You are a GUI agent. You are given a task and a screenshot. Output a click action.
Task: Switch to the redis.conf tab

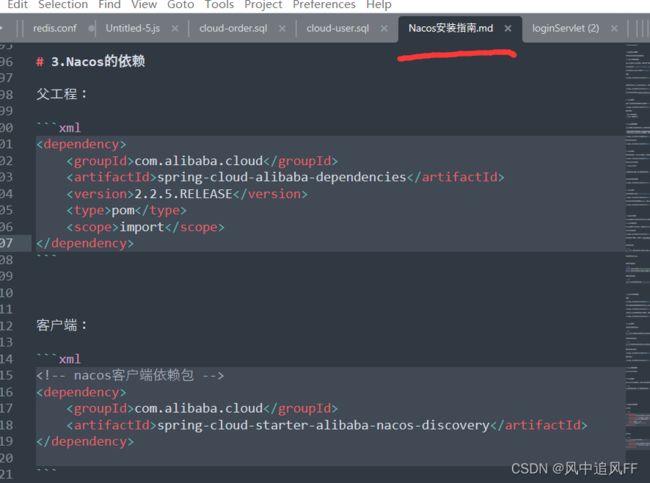tap(55, 28)
